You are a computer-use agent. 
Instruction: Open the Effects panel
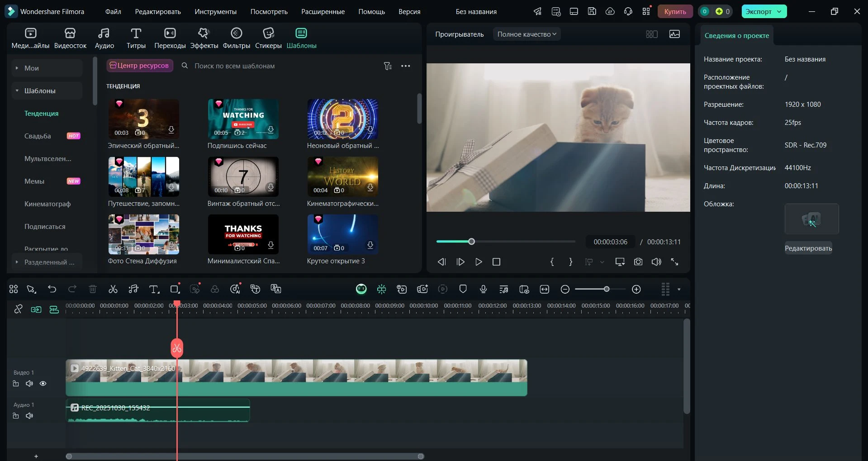coord(204,38)
